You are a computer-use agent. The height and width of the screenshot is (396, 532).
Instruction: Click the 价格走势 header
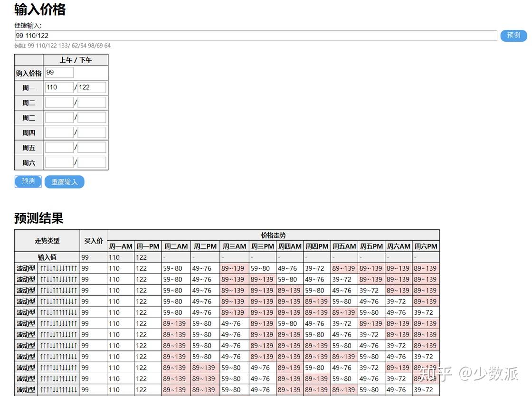click(273, 236)
